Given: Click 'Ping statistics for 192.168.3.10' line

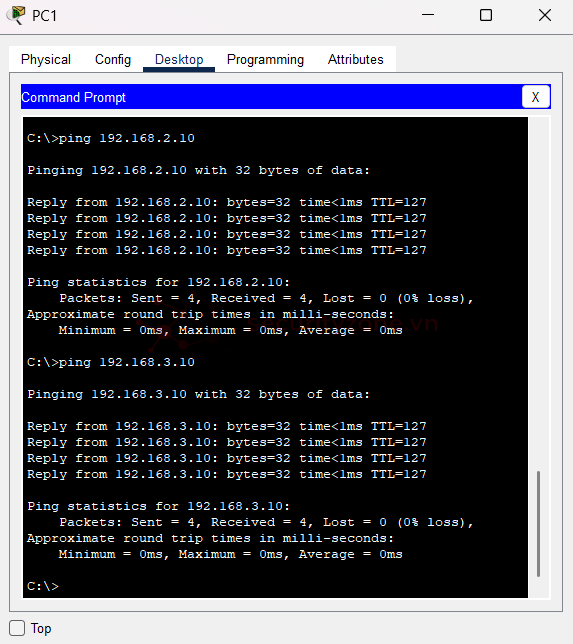Looking at the screenshot, I should coord(159,506).
